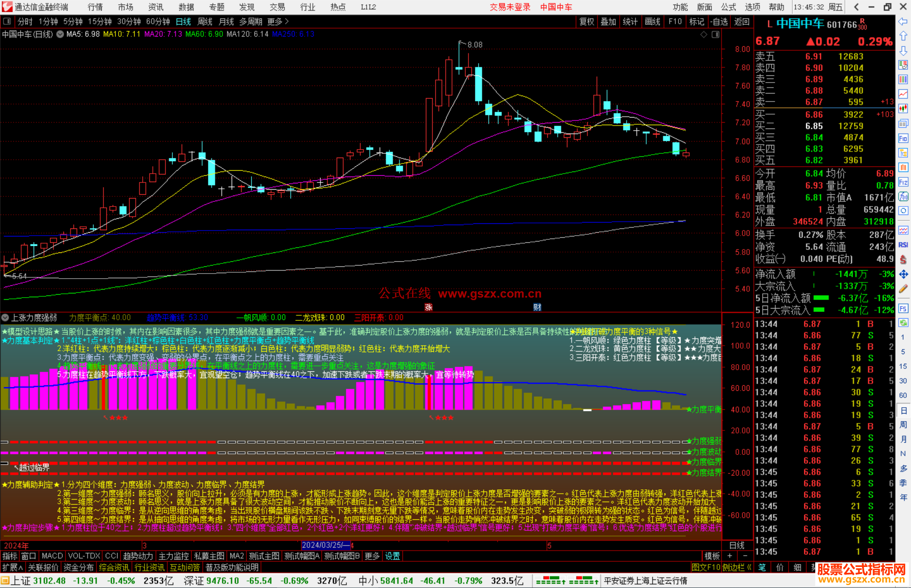Click the 2024/03/25 date marker on timeline
The width and height of the screenshot is (911, 588).
click(326, 545)
